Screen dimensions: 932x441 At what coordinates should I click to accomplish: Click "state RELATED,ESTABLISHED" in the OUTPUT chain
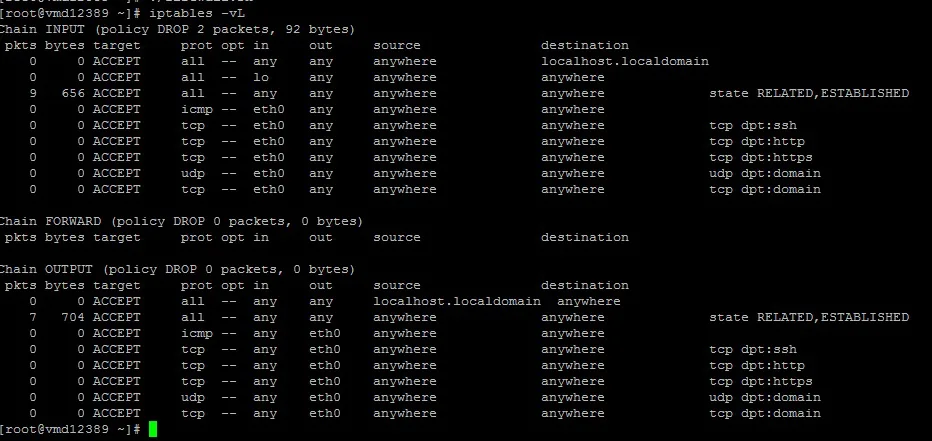pyautogui.click(x=808, y=317)
